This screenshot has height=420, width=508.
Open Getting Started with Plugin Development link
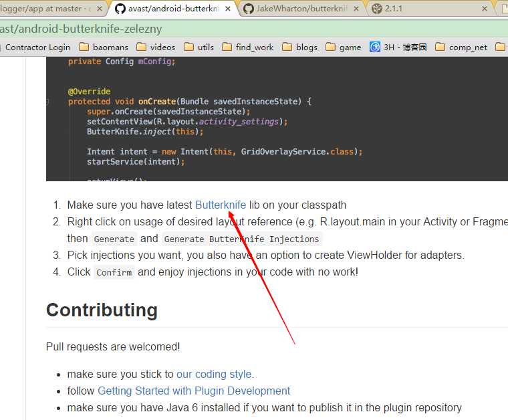[194, 391]
